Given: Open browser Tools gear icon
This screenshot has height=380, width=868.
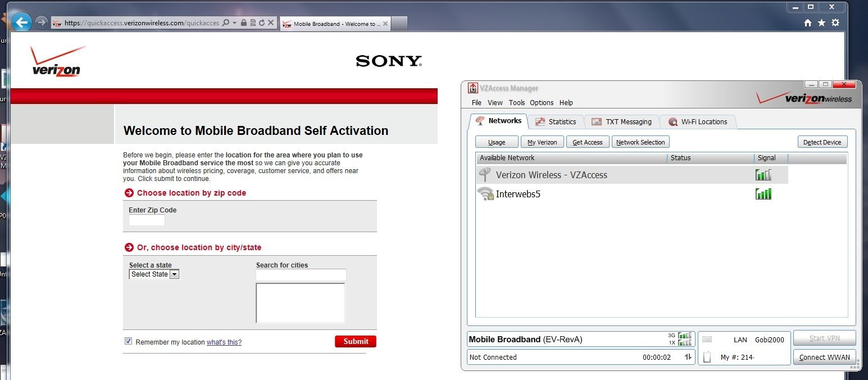Looking at the screenshot, I should tap(835, 23).
